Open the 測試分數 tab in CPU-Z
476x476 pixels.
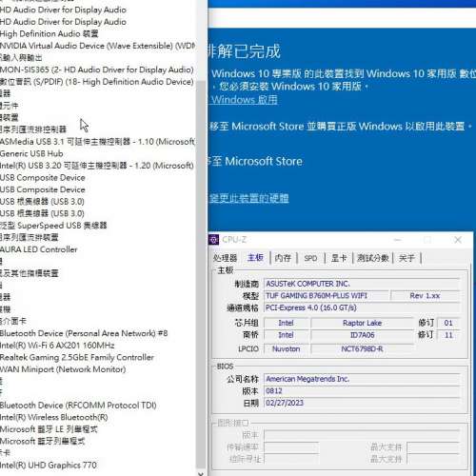click(x=373, y=258)
